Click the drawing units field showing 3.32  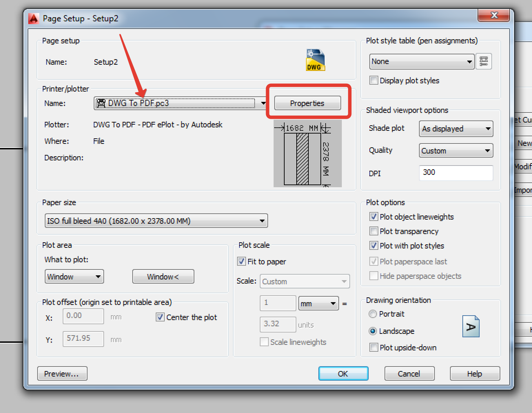click(x=278, y=324)
